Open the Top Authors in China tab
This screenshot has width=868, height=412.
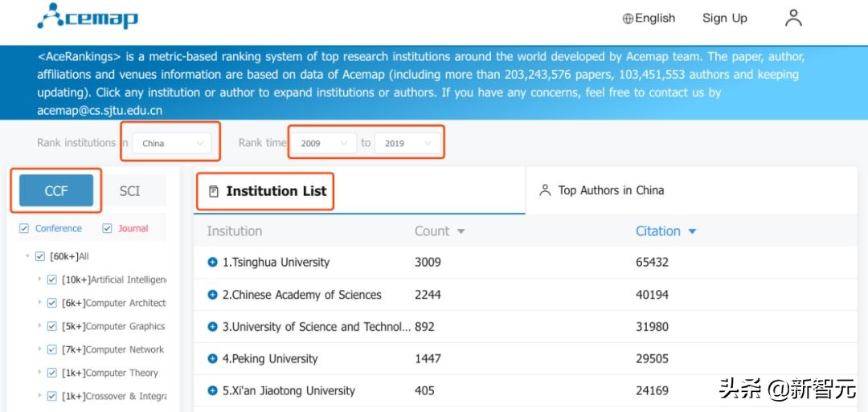click(x=691, y=191)
